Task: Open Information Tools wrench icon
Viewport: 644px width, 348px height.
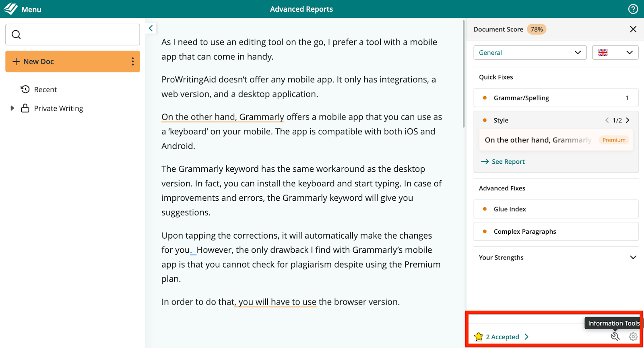Action: pos(615,337)
